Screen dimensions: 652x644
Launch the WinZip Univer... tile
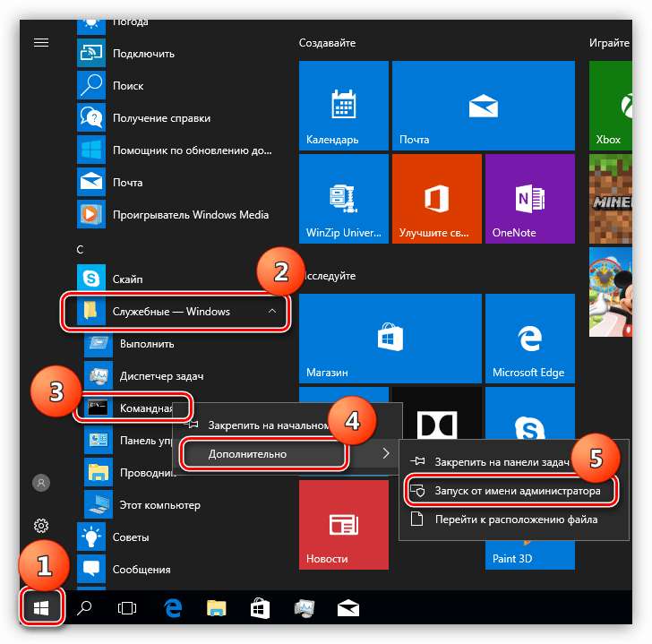pos(344,199)
